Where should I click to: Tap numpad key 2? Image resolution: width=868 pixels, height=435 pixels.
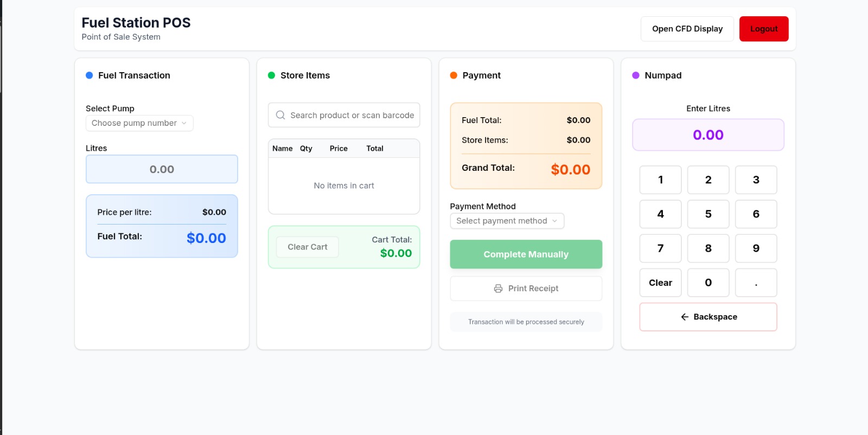click(708, 180)
